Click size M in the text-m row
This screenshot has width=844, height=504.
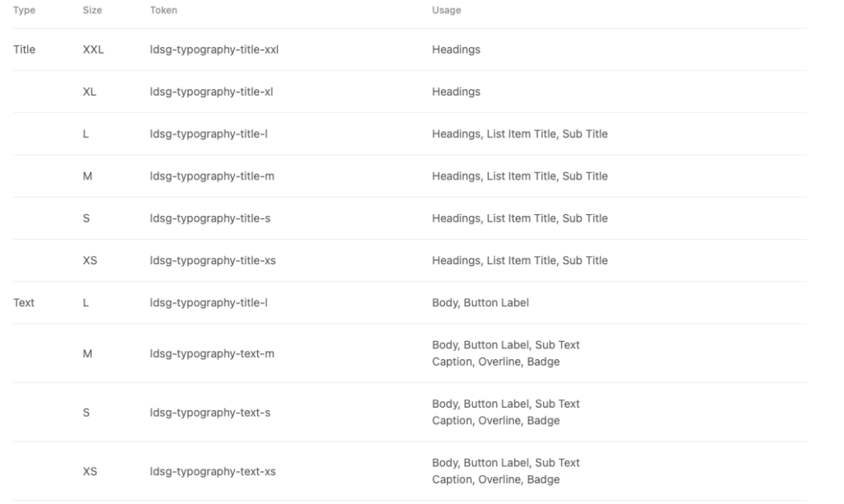[x=87, y=353]
